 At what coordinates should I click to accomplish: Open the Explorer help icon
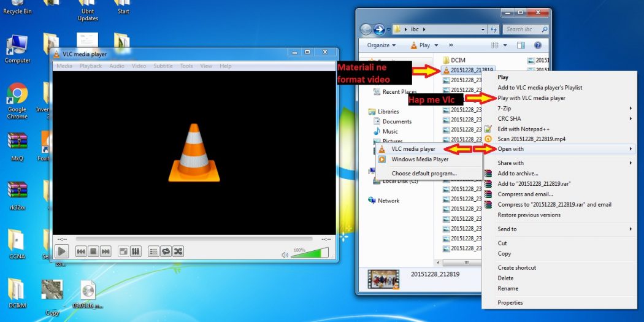coord(538,45)
